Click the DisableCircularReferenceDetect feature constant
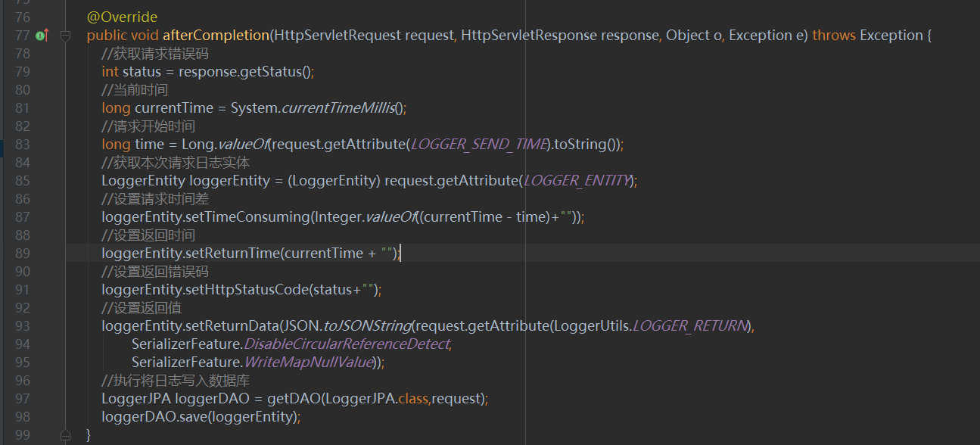 click(x=347, y=344)
